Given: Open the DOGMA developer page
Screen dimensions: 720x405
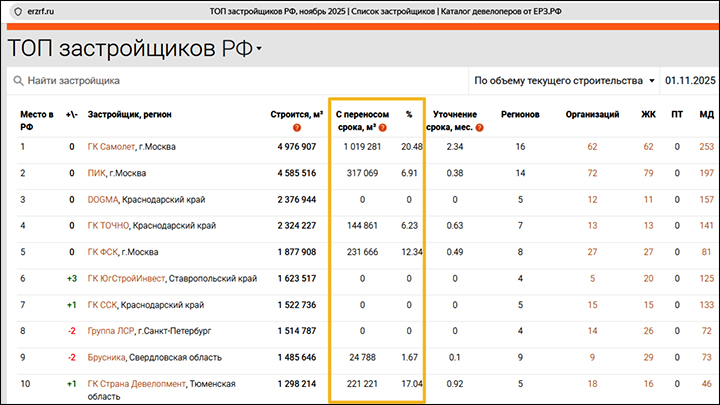Looking at the screenshot, I should click(x=103, y=199).
